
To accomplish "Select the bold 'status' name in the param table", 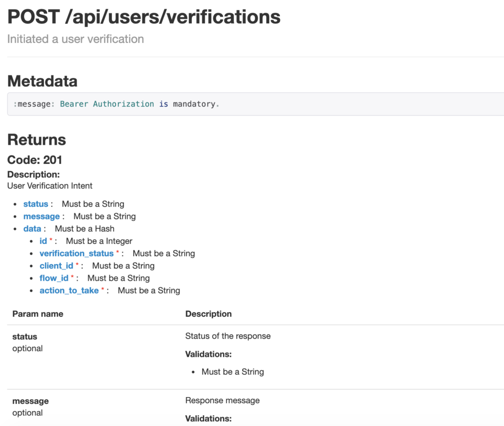I will pyautogui.click(x=25, y=337).
